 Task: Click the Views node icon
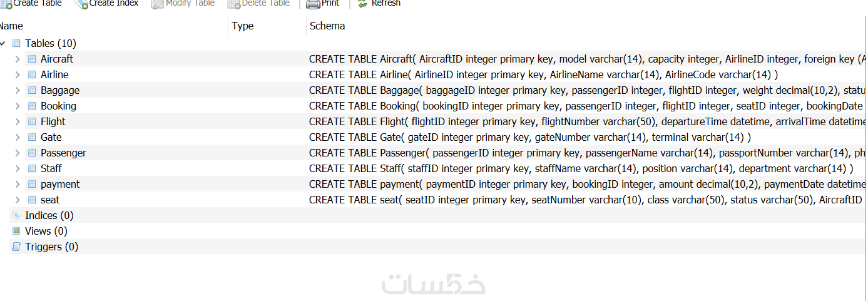pyautogui.click(x=16, y=231)
